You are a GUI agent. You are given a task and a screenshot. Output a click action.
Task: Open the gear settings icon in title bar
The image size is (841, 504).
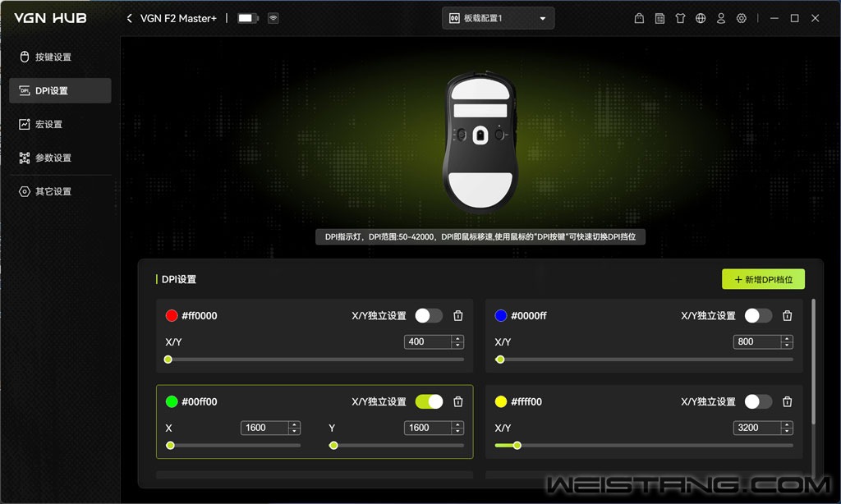(742, 18)
